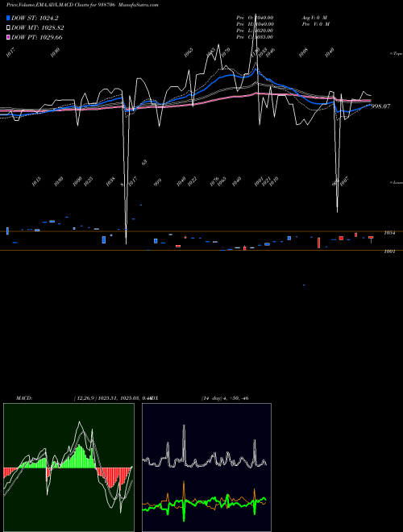Image resolution: width=403 pixels, height=532 pixels.
Task: Click the '<Lows' marker label
Action: tap(397, 182)
